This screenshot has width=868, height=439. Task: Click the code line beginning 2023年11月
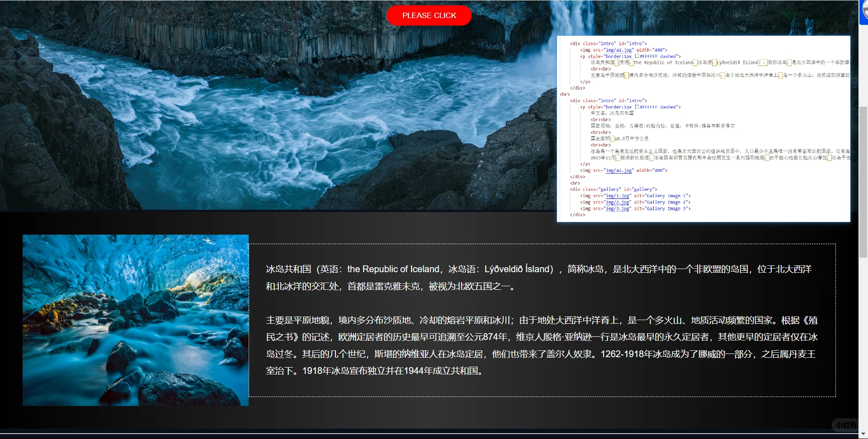720,158
